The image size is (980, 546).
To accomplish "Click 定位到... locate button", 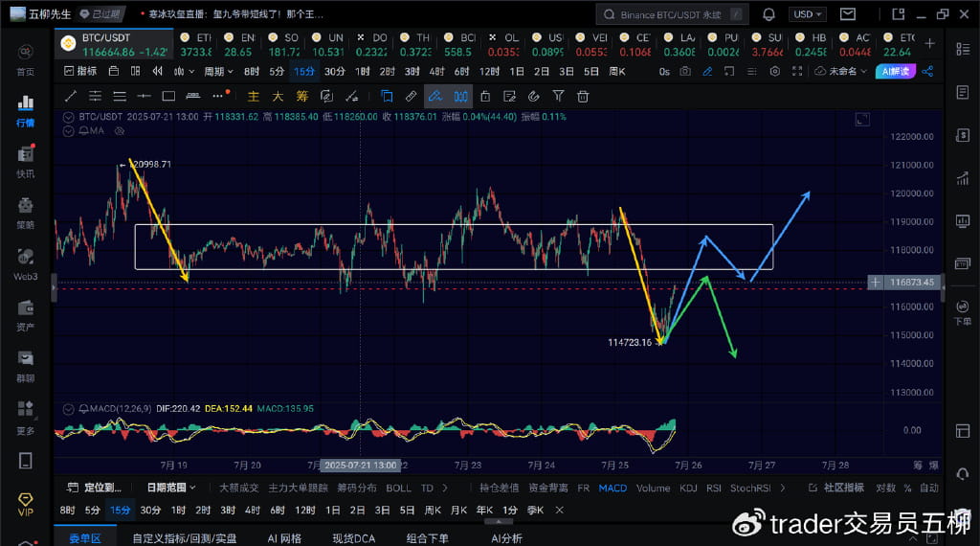I will 95,488.
